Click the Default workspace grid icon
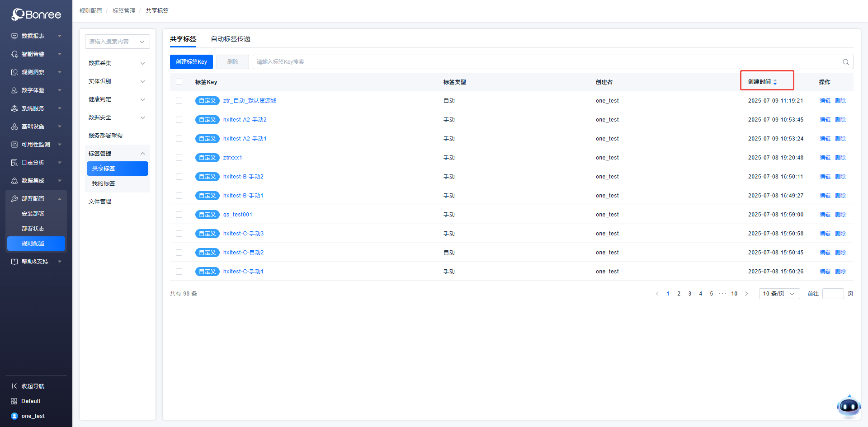 [x=14, y=401]
